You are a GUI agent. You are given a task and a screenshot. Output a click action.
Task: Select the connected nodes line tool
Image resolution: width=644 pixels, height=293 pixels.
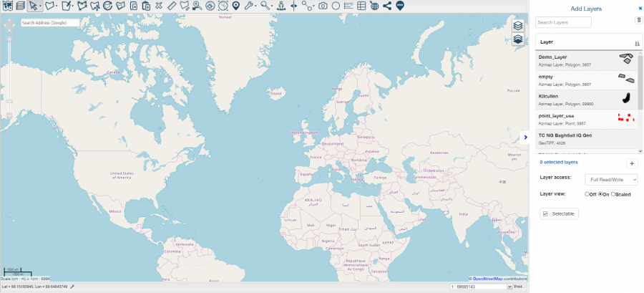tap(306, 6)
